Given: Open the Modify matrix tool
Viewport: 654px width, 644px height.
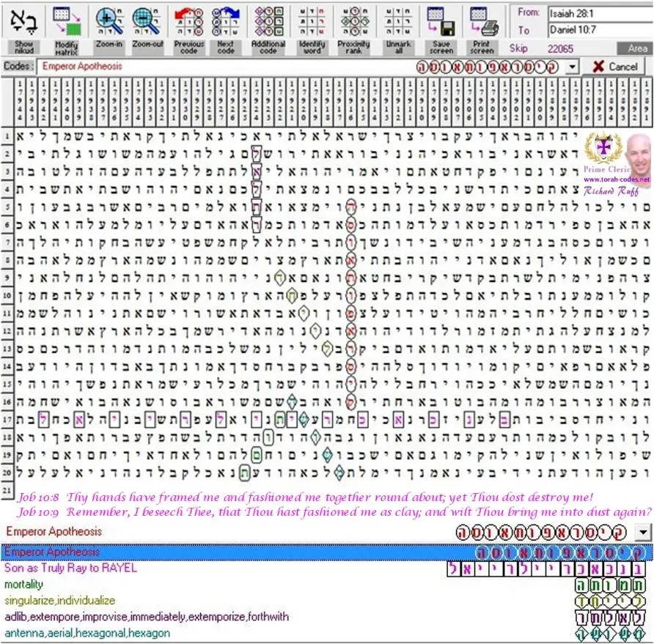Looking at the screenshot, I should pyautogui.click(x=67, y=21).
